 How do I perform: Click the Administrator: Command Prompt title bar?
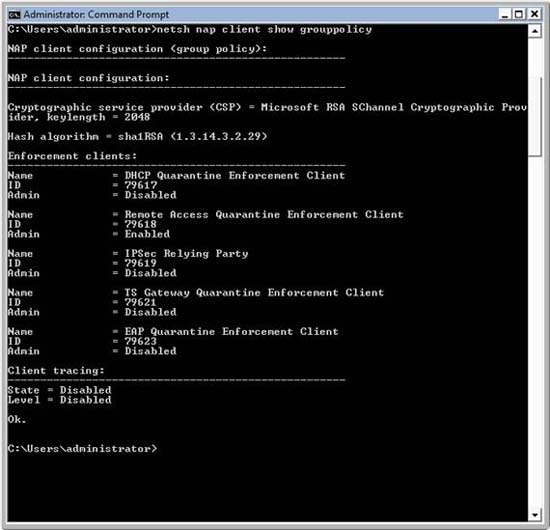[253, 15]
